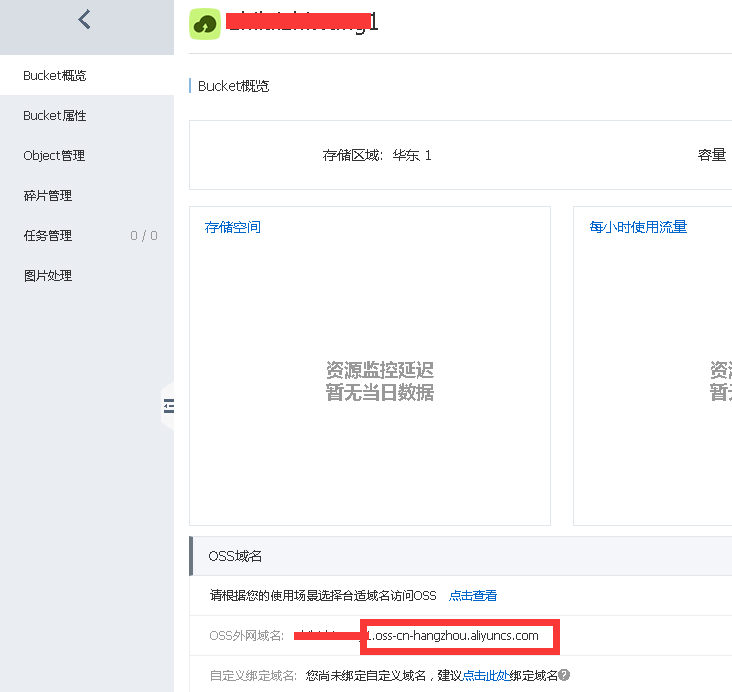
Task: Click the 容量 label
Action: tap(712, 155)
